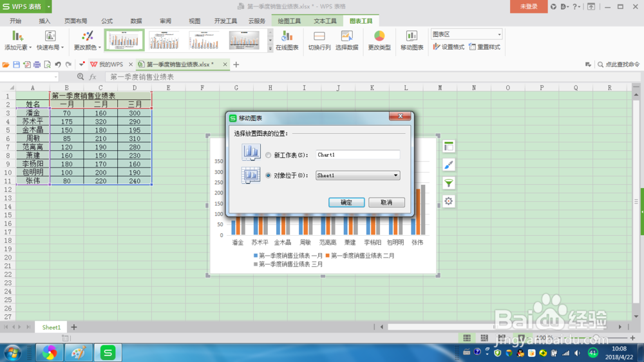Open Add Element dropdown arrow
644x362 pixels.
(30, 48)
